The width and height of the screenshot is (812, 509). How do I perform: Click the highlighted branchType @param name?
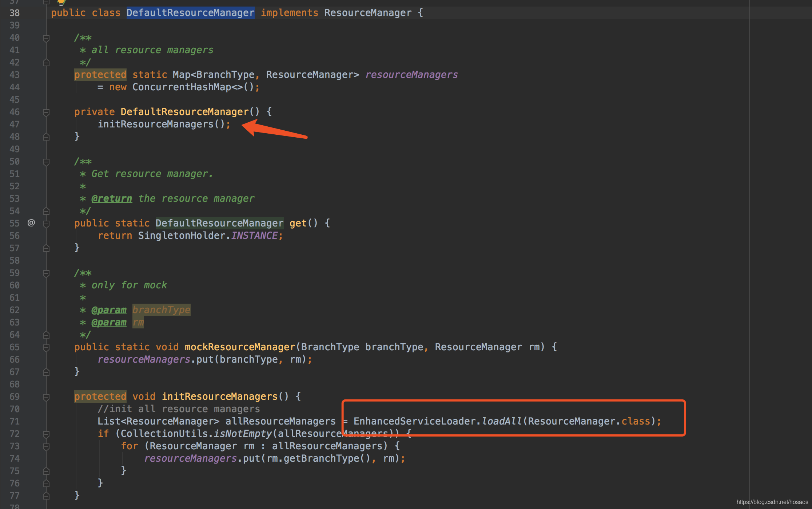click(x=161, y=310)
